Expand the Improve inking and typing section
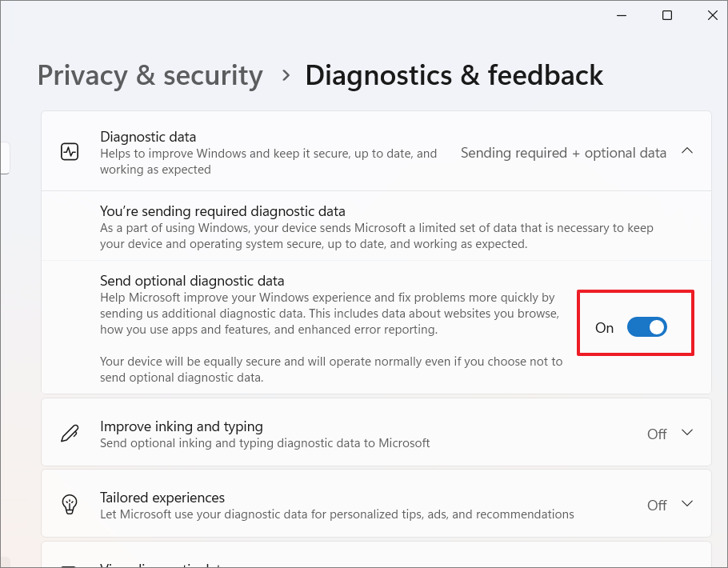The image size is (728, 568). point(686,432)
